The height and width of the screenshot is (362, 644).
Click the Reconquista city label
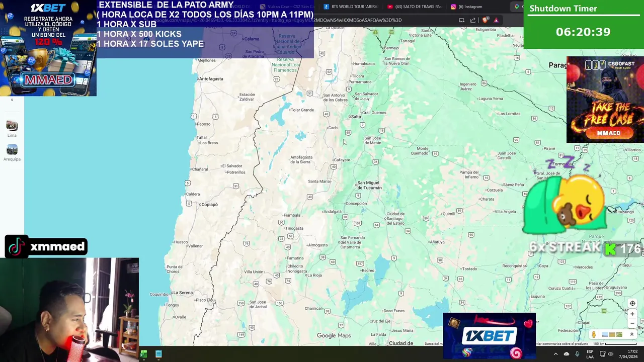[514, 265]
